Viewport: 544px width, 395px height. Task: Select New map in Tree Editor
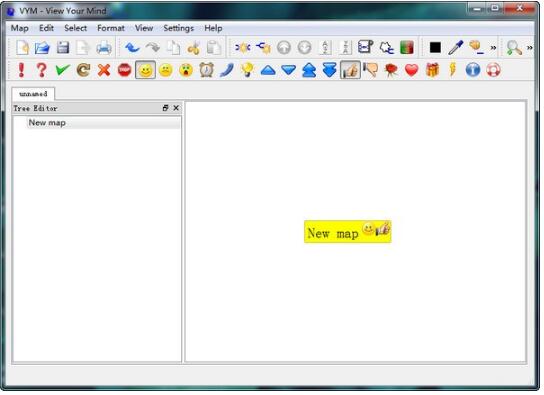[x=47, y=122]
